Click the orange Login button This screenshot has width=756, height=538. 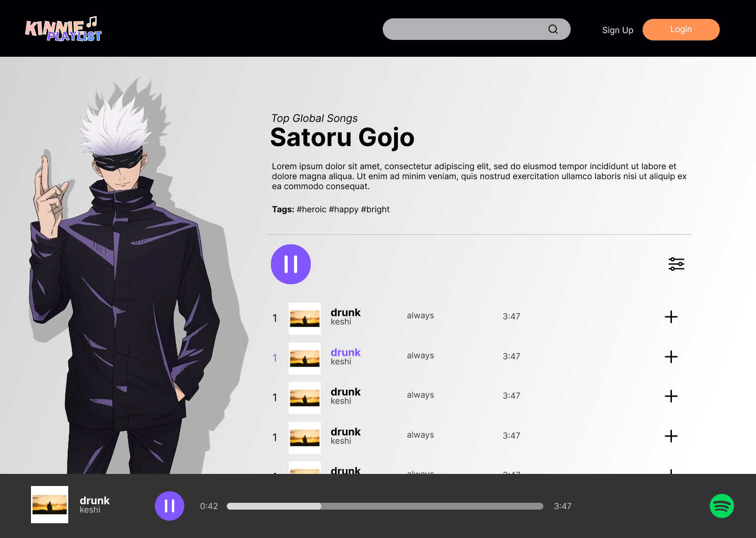681,29
